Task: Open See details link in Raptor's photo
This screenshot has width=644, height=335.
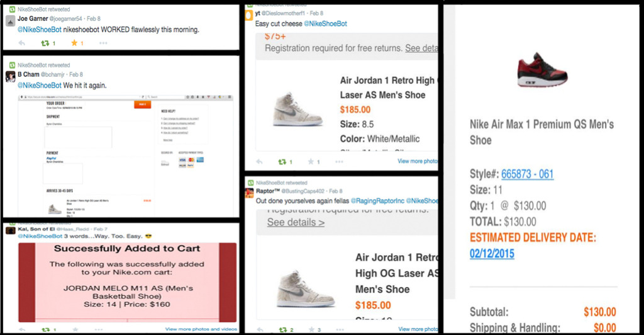Action: pos(296,222)
